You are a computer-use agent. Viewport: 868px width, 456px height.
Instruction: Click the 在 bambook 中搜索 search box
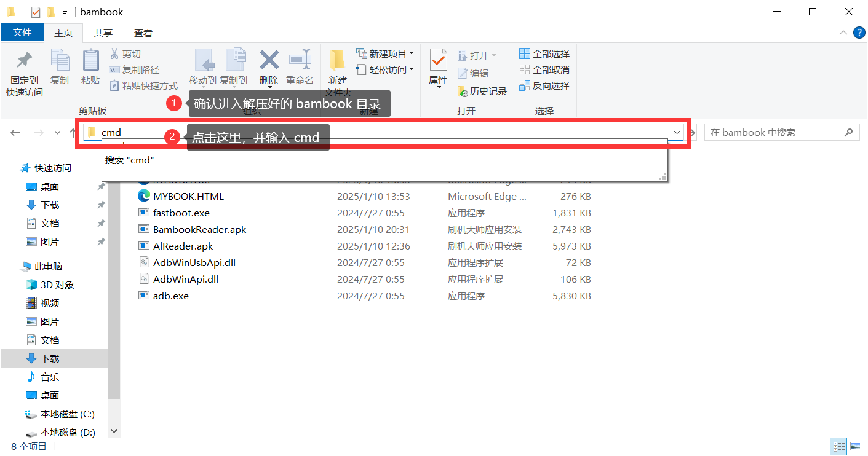[781, 132]
